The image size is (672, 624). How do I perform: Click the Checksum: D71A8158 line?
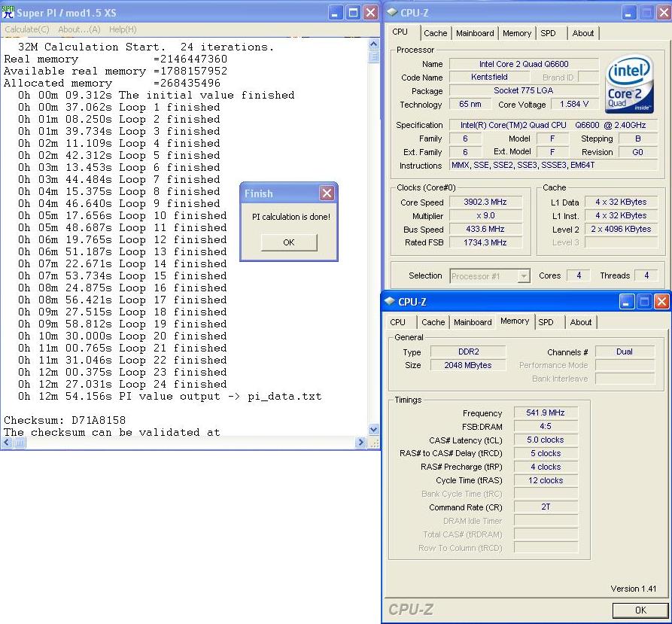pos(65,420)
